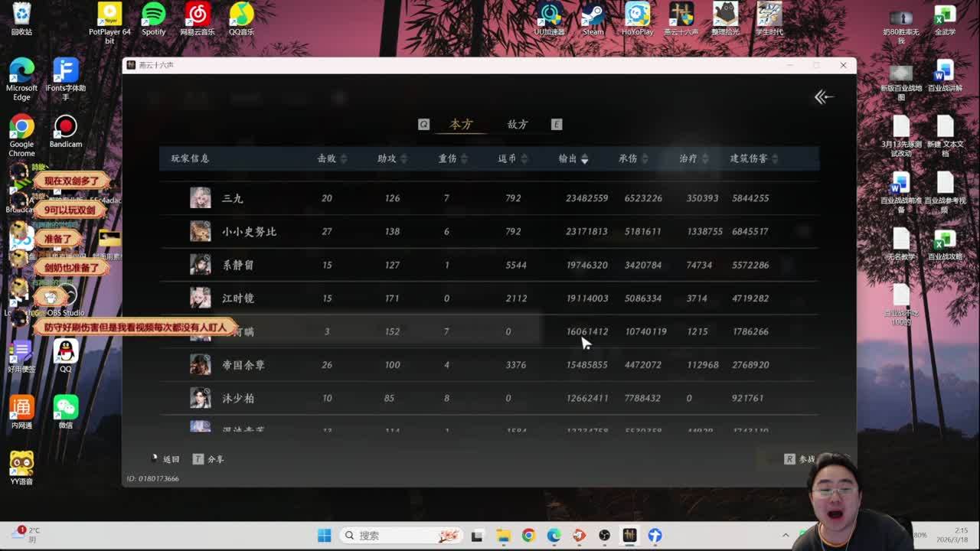Select the 本方 tab
This screenshot has height=551, width=980.
(x=461, y=124)
